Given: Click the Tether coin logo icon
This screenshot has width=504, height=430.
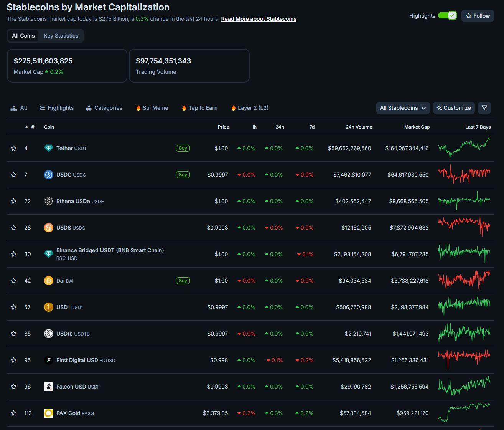Looking at the screenshot, I should coord(48,148).
